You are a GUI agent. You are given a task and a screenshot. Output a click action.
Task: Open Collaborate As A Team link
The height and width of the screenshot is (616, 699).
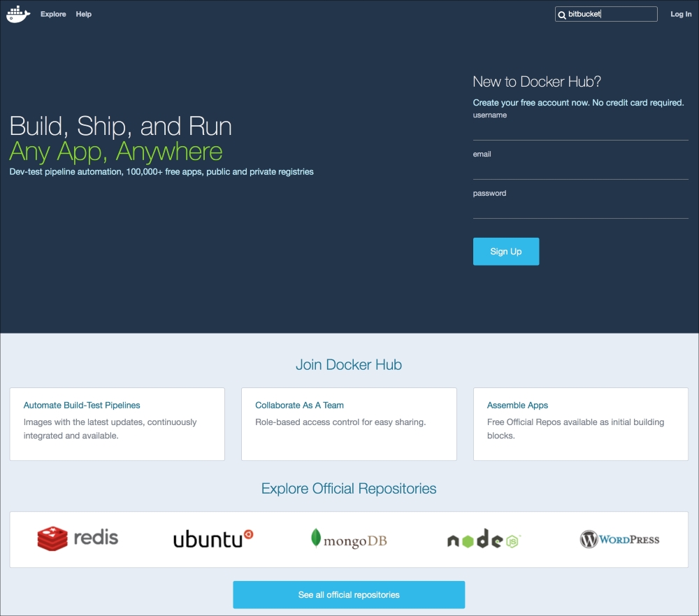[x=299, y=405]
